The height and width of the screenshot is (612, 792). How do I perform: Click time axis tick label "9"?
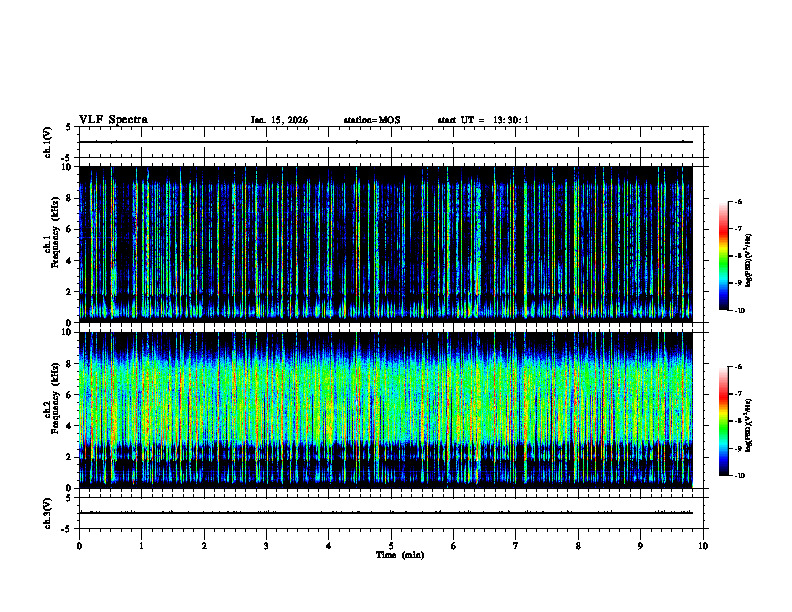(640, 546)
